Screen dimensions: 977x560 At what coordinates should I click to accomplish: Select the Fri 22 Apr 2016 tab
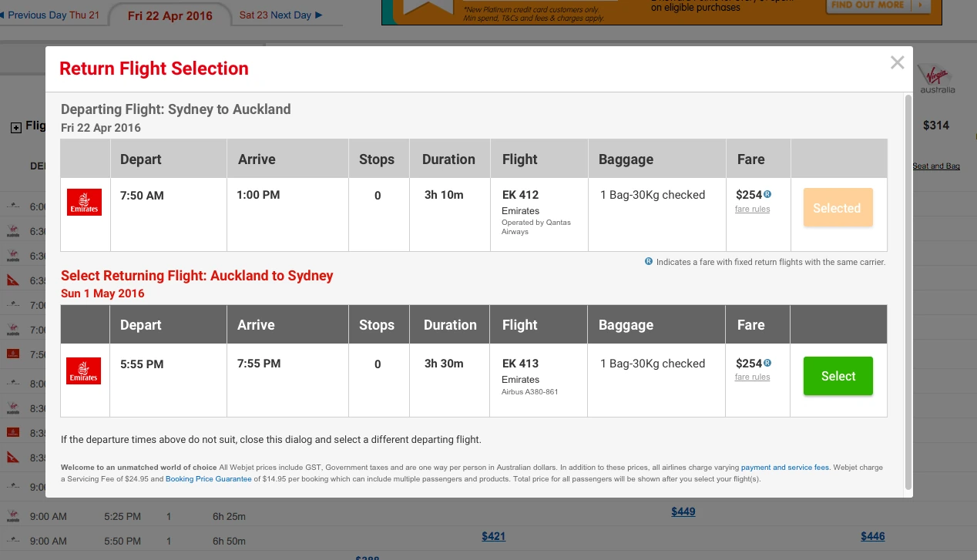[x=170, y=16]
